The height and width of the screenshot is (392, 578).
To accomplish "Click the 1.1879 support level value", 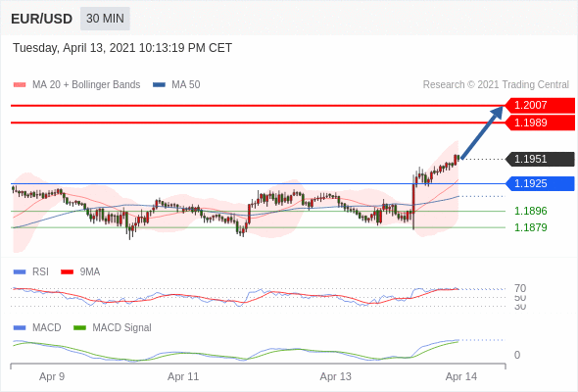I will coord(531,227).
